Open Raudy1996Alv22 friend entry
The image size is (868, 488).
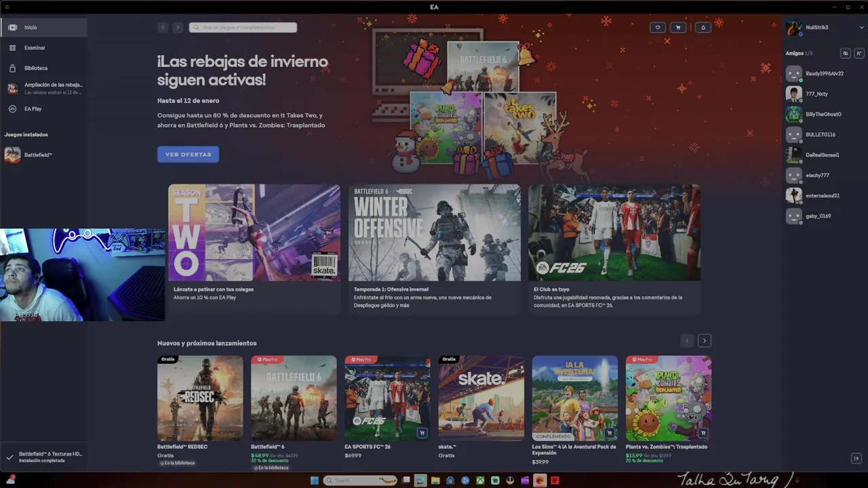coord(824,73)
